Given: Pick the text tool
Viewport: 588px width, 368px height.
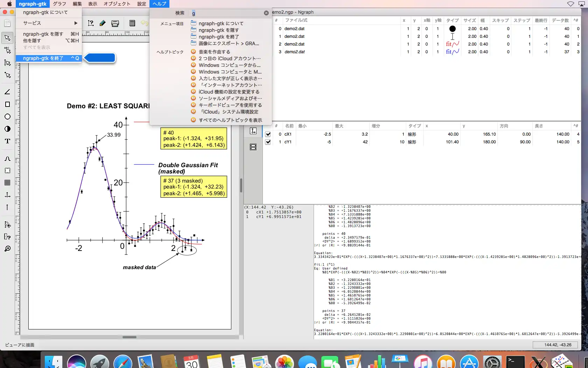Looking at the screenshot, I should [7, 141].
